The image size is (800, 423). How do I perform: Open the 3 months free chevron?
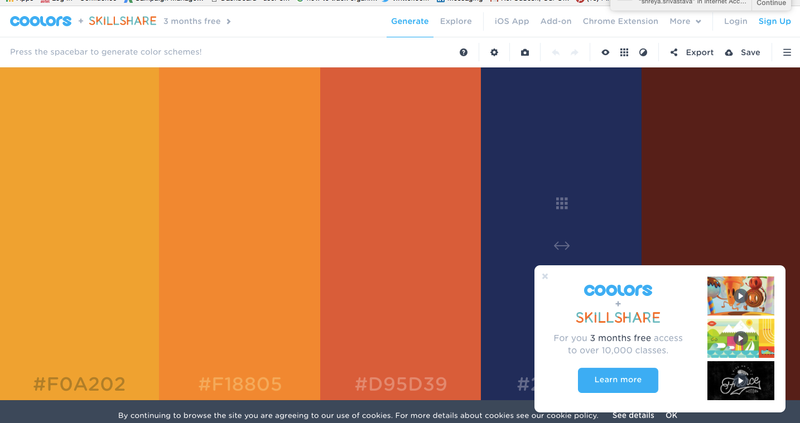tap(229, 21)
